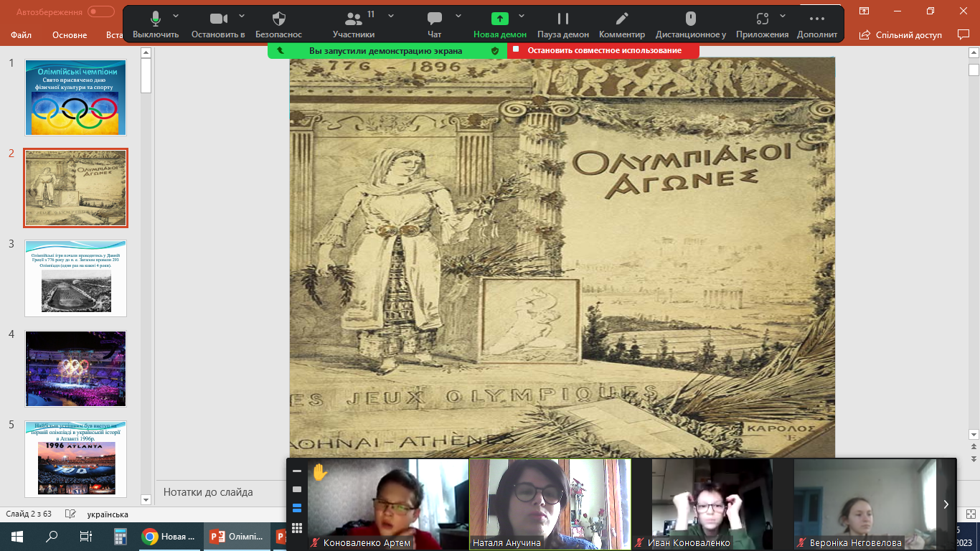Pause screen share (Пауза демон)
The width and height of the screenshot is (980, 551).
pos(563,24)
